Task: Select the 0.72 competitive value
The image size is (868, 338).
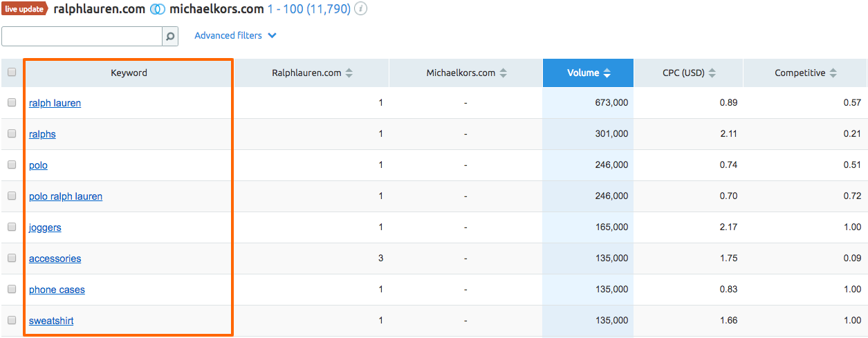Action: [852, 196]
